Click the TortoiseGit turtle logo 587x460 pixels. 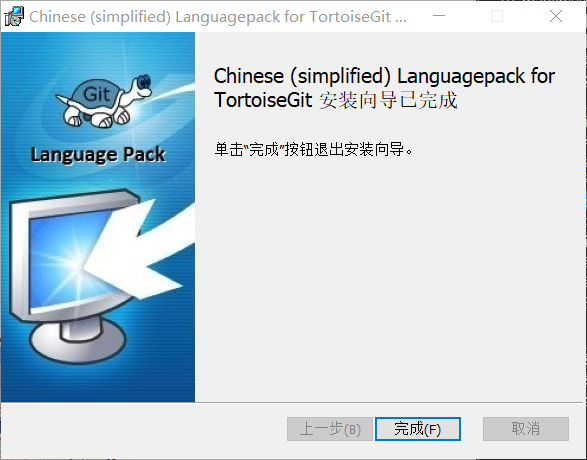(105, 101)
